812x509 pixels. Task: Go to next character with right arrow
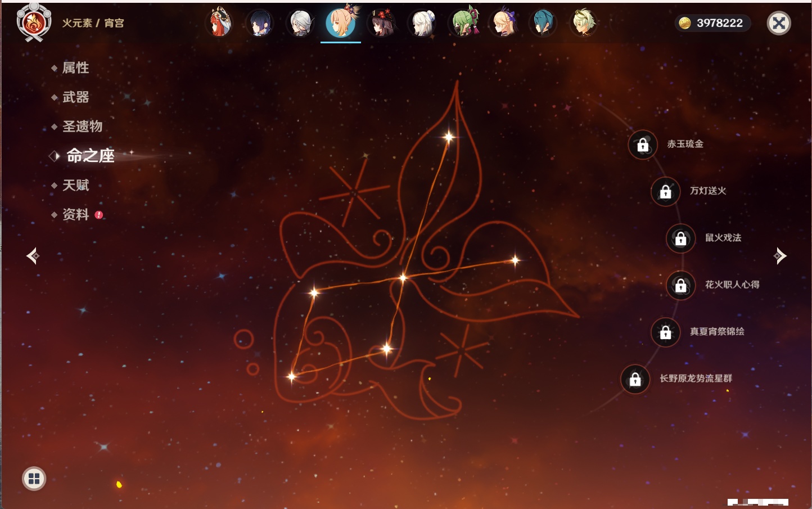click(x=780, y=256)
